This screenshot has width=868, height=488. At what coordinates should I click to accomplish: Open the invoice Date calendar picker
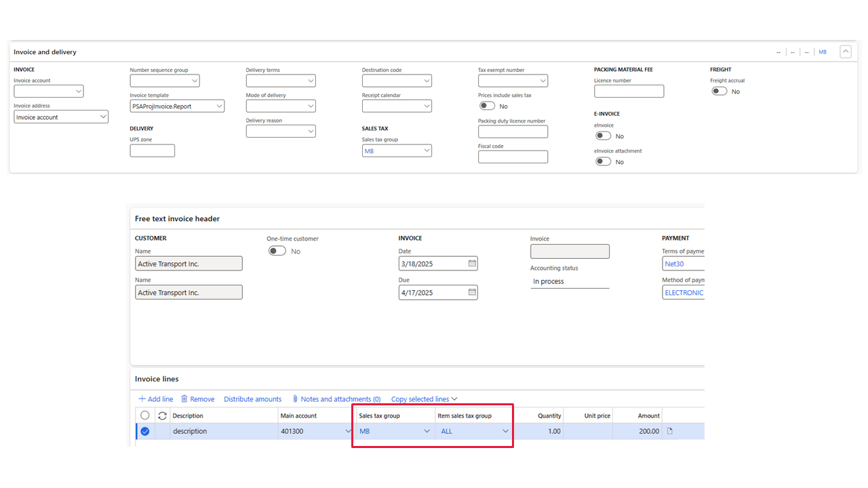472,263
